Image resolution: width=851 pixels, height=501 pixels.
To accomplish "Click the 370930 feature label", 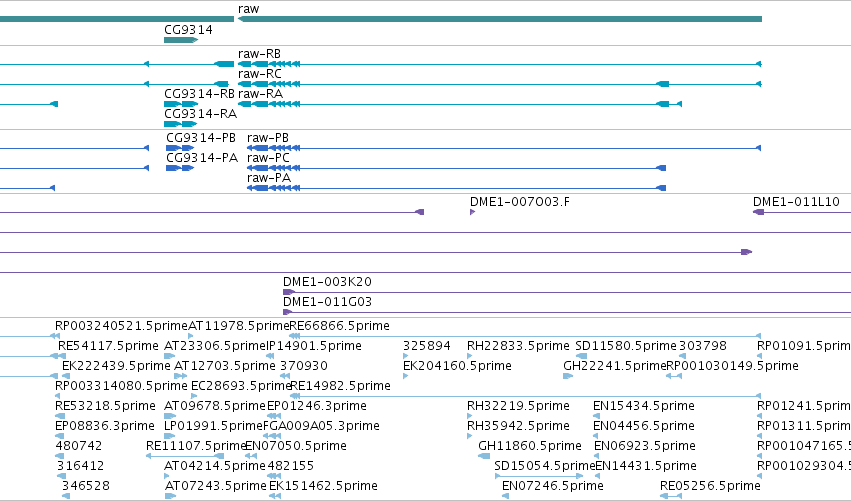I will [304, 366].
